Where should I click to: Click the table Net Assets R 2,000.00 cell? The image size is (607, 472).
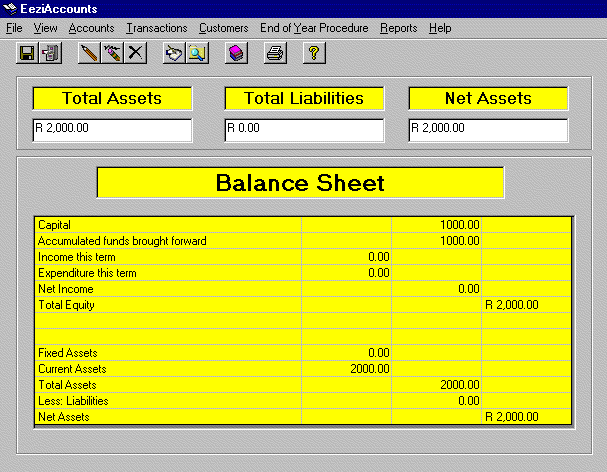pos(526,417)
